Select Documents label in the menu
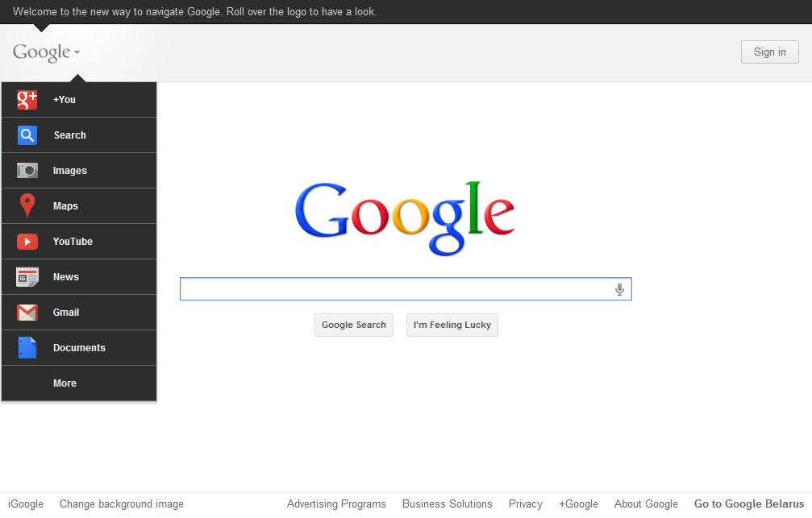This screenshot has width=812, height=518. 79,348
